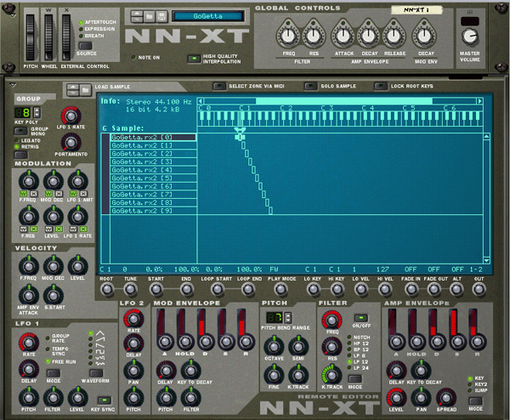Screen dimensions: 510x420
Task: Toggle Lock Root Keys button
Action: [x=381, y=86]
